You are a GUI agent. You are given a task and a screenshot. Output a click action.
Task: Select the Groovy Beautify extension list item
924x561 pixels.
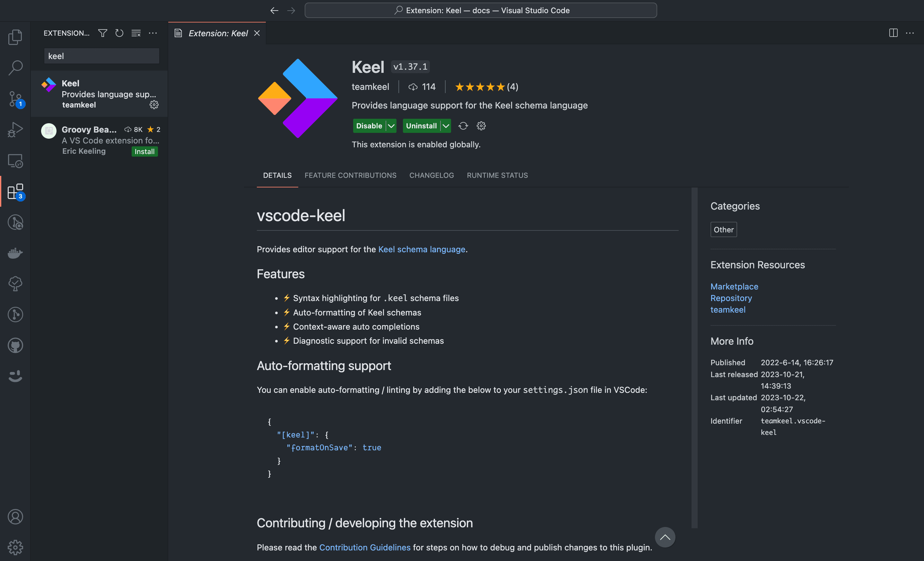click(x=100, y=140)
